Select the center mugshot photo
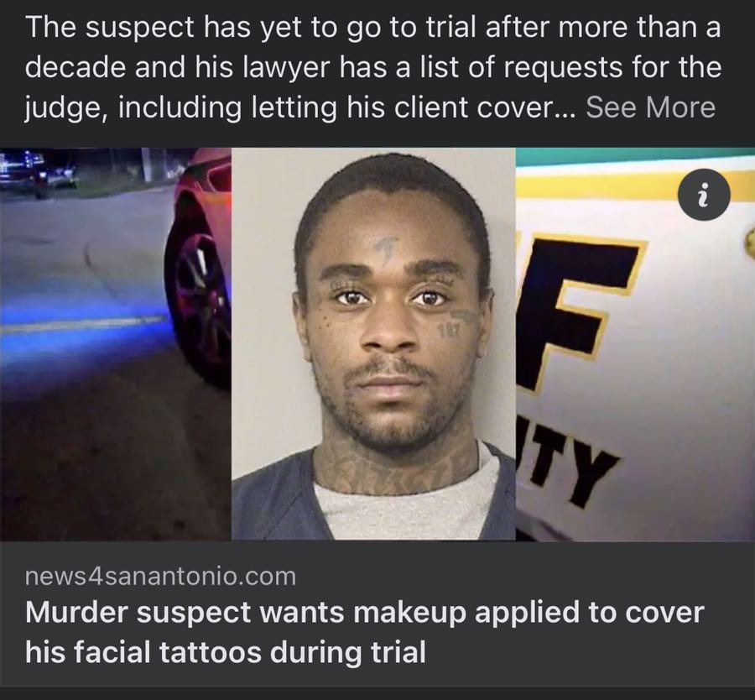Image resolution: width=755 pixels, height=700 pixels. pyautogui.click(x=373, y=343)
